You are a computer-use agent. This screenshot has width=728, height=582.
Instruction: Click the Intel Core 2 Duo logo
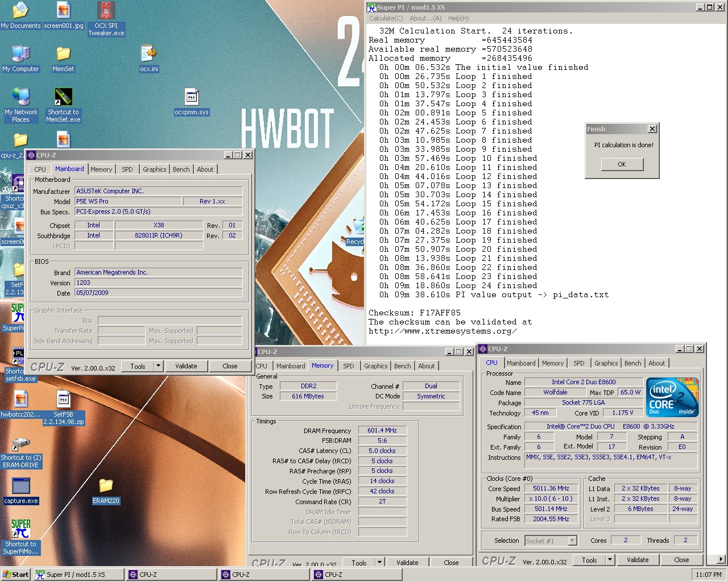coord(672,397)
